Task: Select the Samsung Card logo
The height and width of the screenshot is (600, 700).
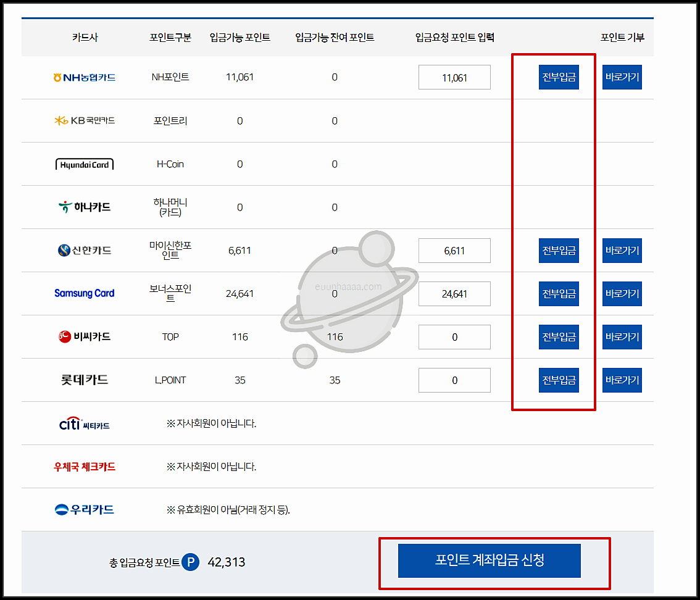Action: [x=84, y=293]
